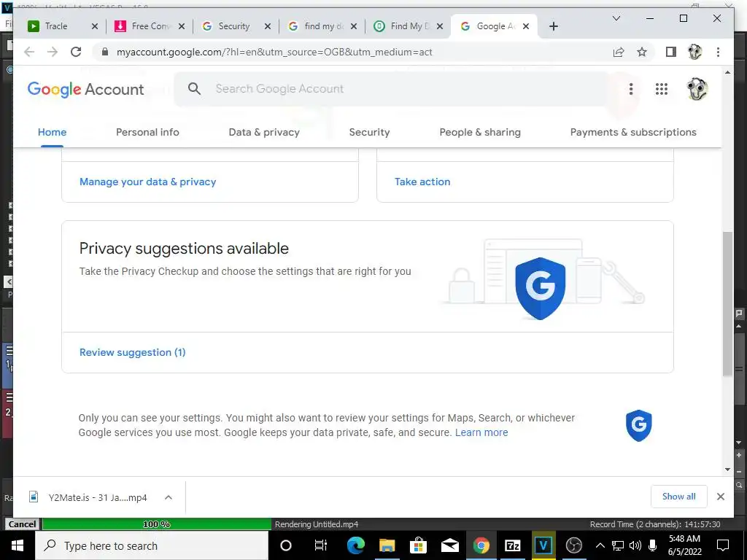The height and width of the screenshot is (560, 747).
Task: Switch to the Home tab
Action: tap(52, 133)
